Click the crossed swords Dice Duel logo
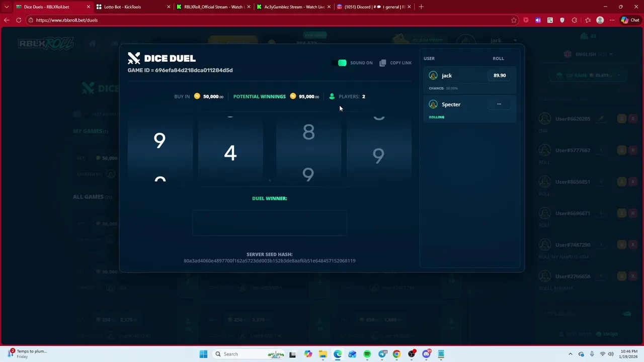644x362 pixels. (x=134, y=58)
